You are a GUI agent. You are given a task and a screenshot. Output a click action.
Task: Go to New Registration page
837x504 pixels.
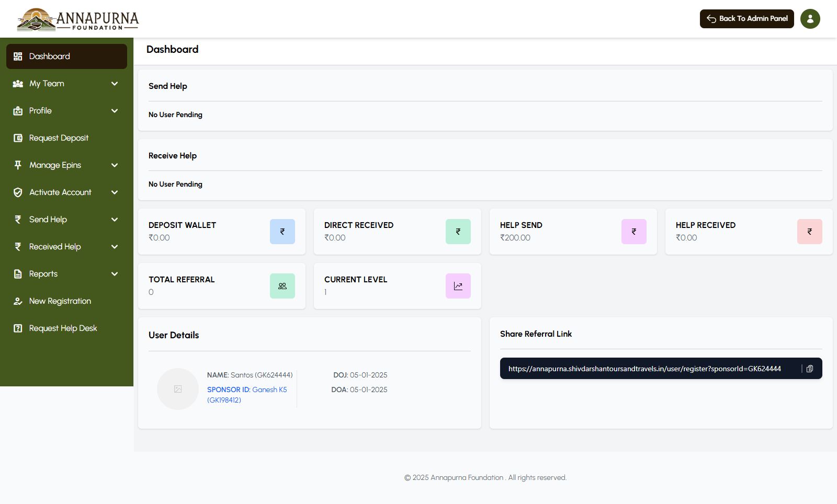coord(60,301)
